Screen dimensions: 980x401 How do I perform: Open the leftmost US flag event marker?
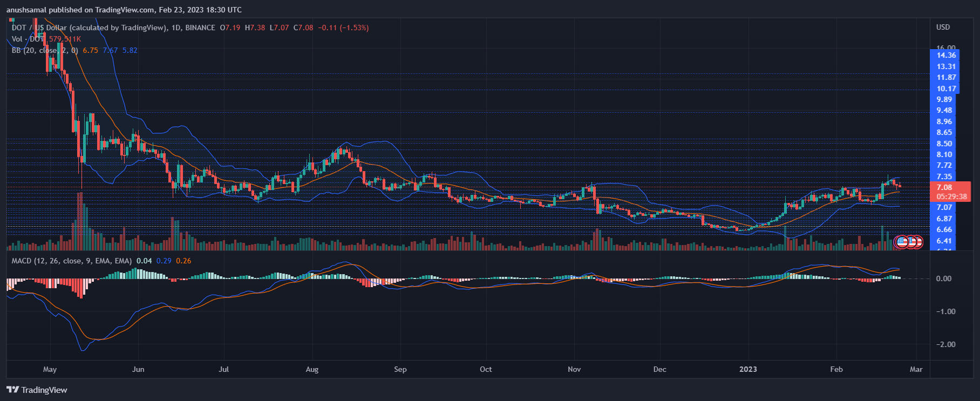tap(902, 242)
